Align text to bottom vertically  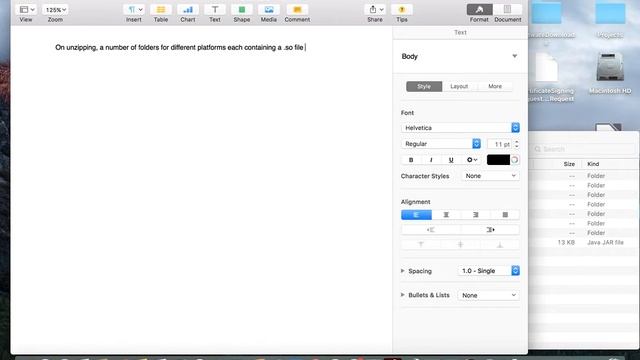pos(500,244)
